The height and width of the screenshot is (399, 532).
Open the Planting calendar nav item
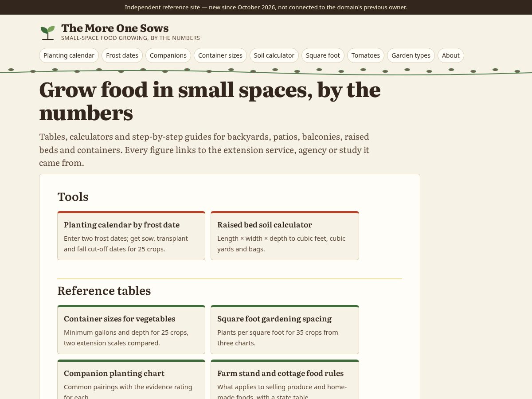pyautogui.click(x=69, y=55)
